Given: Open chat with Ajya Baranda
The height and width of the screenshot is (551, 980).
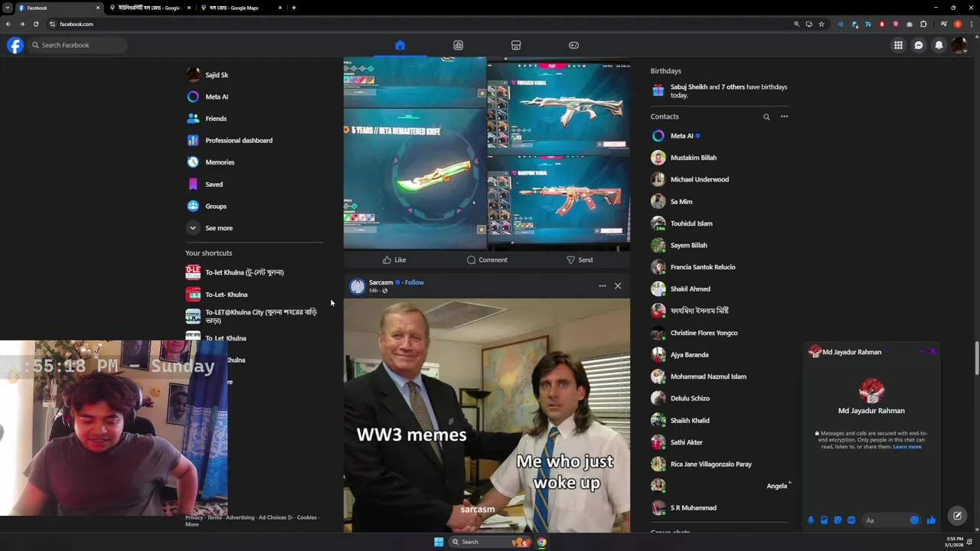Looking at the screenshot, I should (720, 355).
